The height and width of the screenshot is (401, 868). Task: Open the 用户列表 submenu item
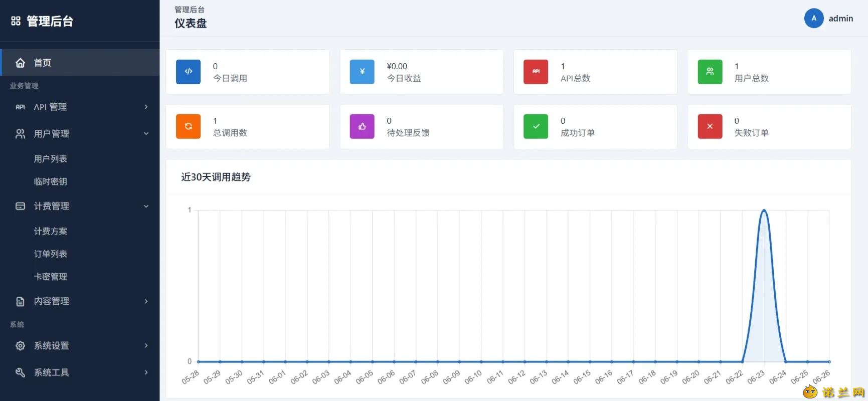[x=50, y=159]
